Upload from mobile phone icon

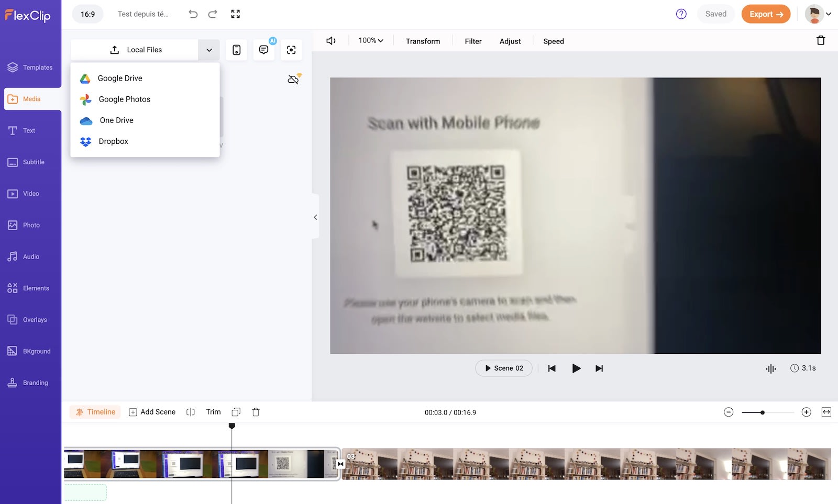(237, 50)
